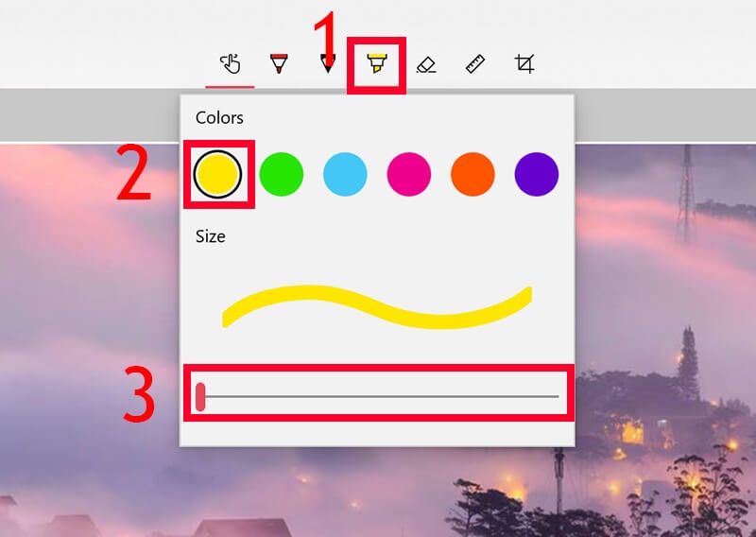Select the Eraser tool

tap(426, 64)
